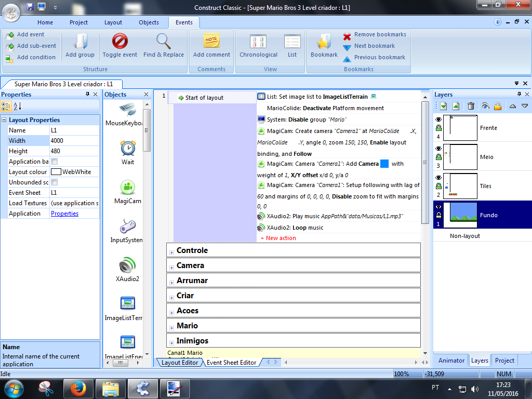Toggle visibility of the Fundo layer
Viewport: 532px width, 399px height.
[x=438, y=207]
